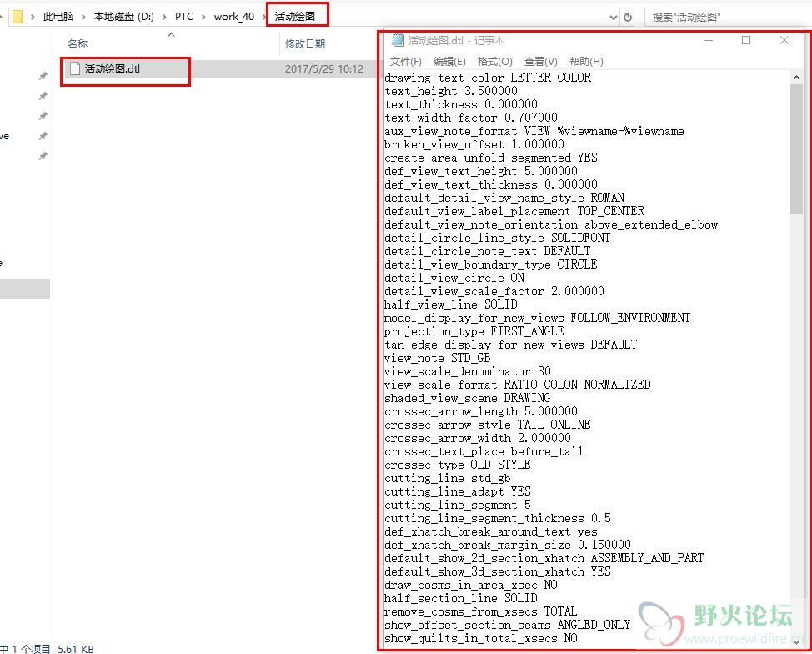The image size is (812, 654).
Task: Click the third pin icon in navigation pane
Action: (43, 116)
